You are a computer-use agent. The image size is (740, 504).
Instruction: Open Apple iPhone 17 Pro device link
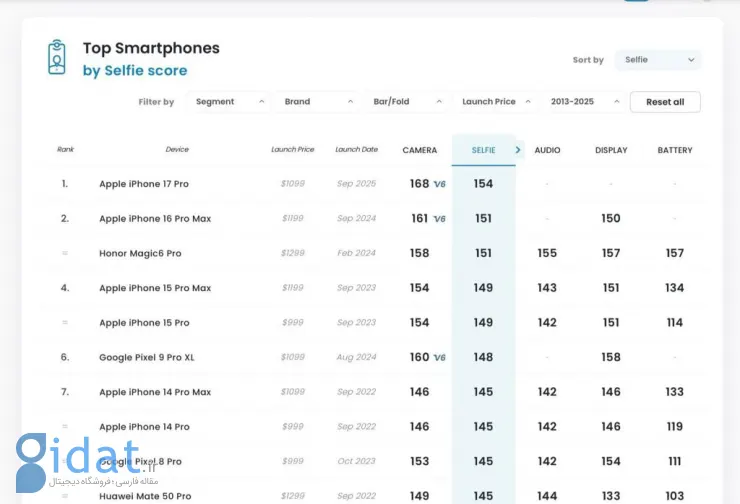[x=144, y=184]
